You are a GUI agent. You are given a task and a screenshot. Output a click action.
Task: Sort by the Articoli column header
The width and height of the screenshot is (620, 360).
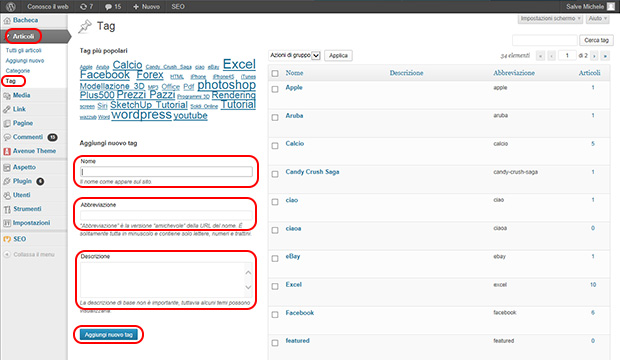590,73
